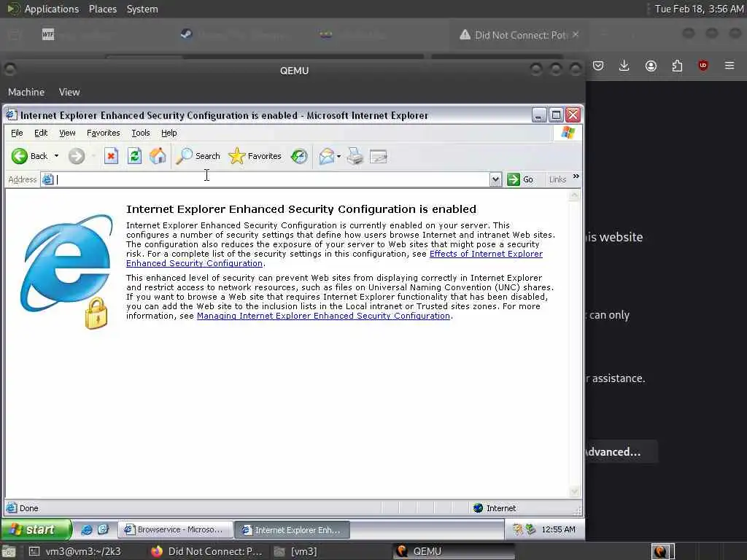Click the Windows flag logo in IE
Viewport: 747px width, 560px height.
click(568, 133)
